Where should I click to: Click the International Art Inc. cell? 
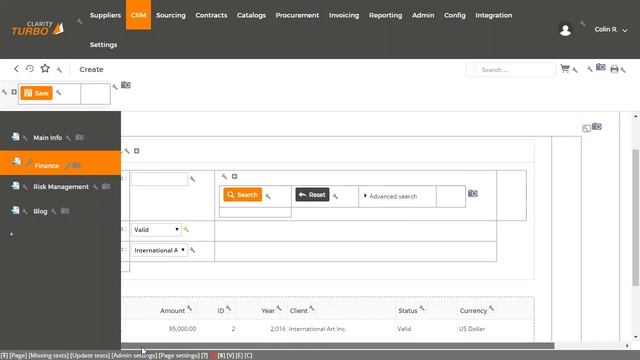[317, 329]
